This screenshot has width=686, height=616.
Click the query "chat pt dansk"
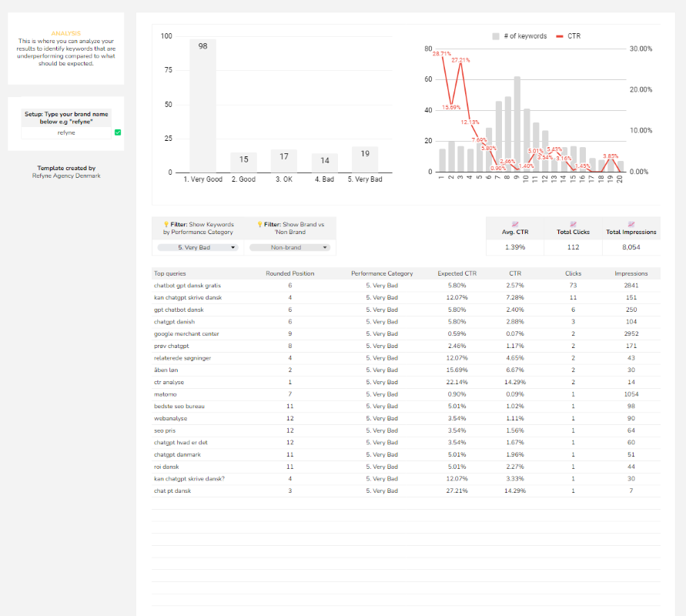pos(172,491)
